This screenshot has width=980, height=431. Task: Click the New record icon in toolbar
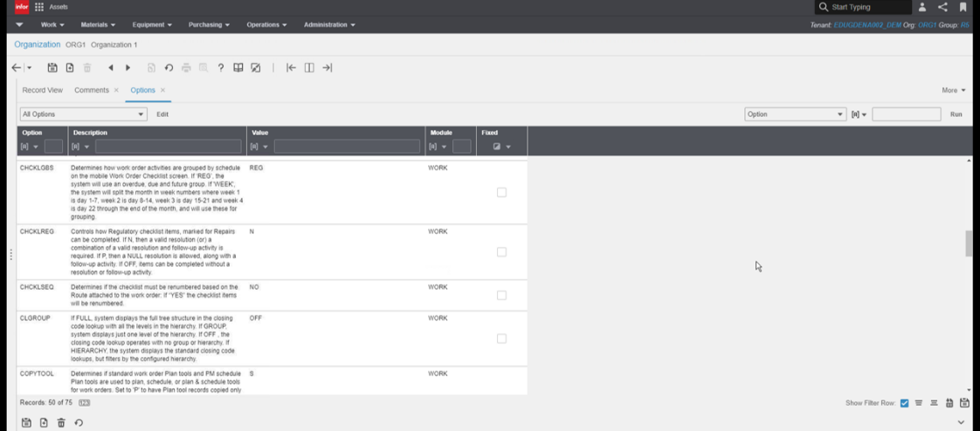coord(70,68)
